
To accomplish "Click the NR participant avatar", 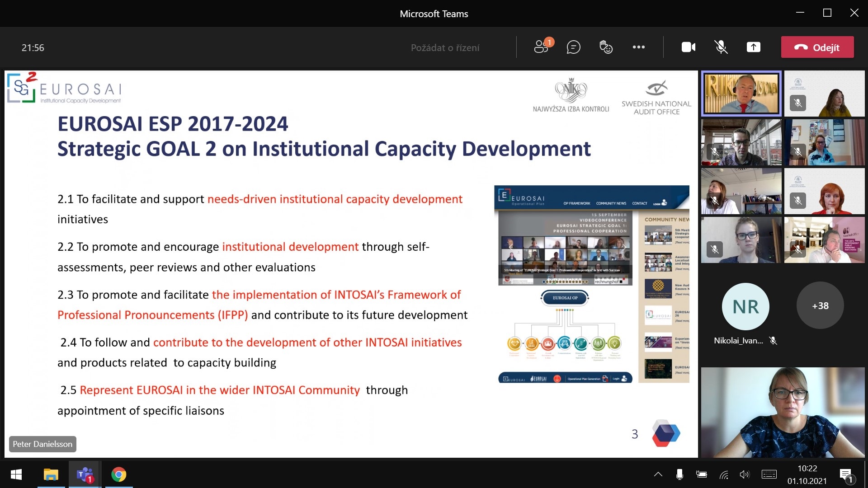I will click(745, 306).
